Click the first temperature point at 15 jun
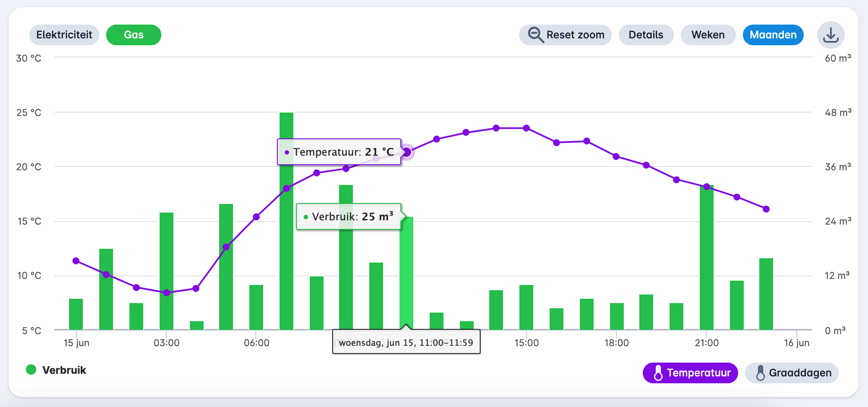 click(76, 261)
